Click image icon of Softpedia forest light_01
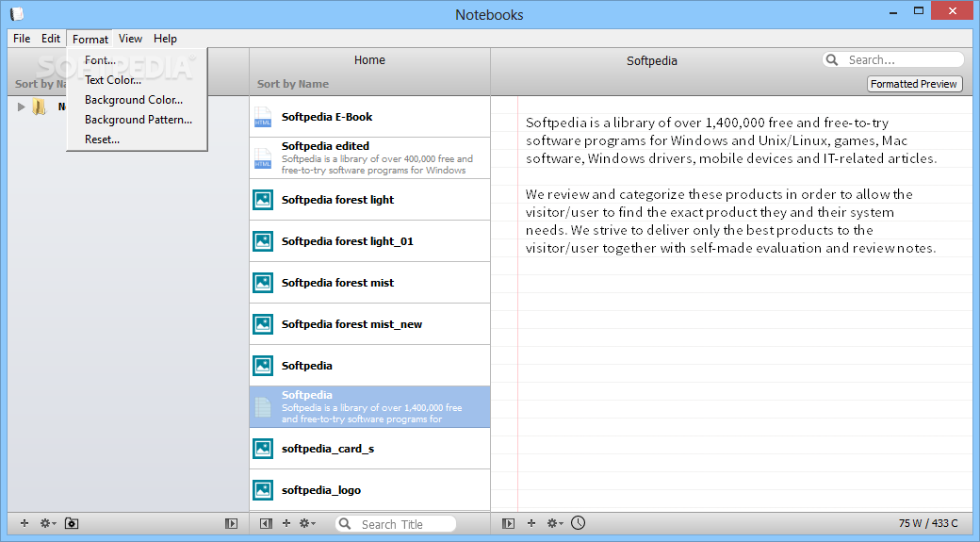 (x=263, y=241)
